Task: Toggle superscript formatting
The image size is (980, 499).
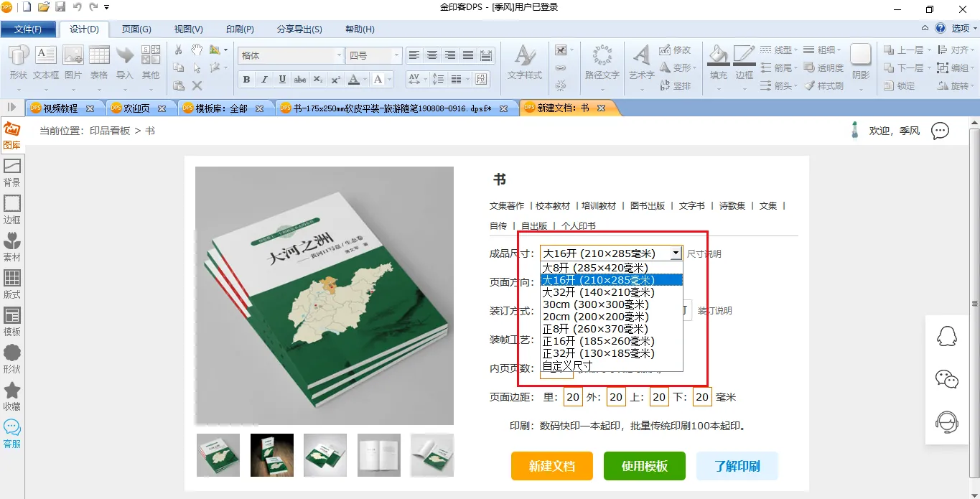Action: tap(335, 79)
